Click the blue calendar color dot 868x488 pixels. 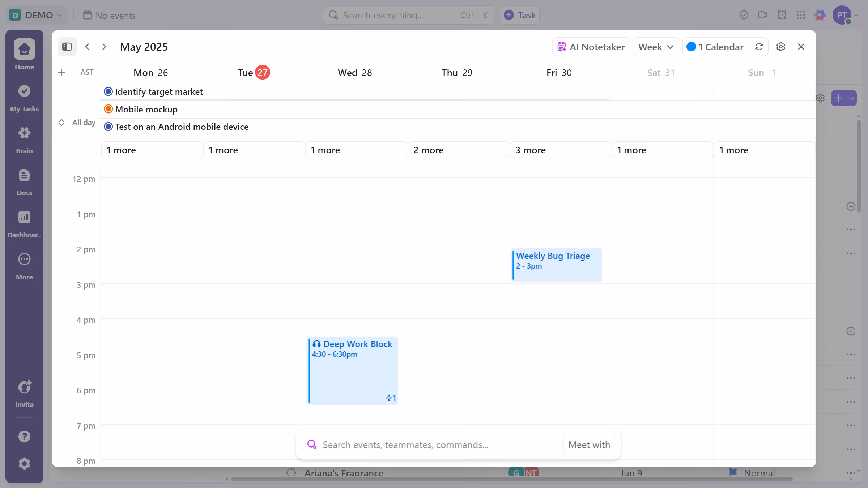(x=691, y=47)
